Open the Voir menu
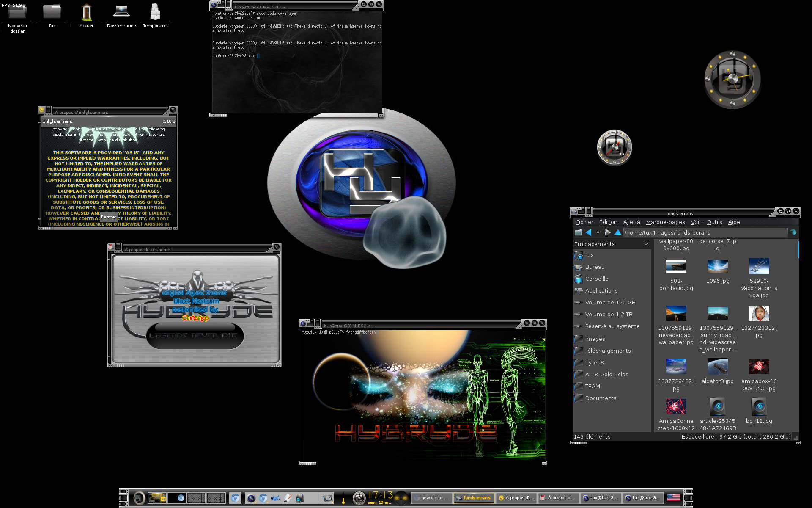The image size is (812, 508). pos(696,222)
